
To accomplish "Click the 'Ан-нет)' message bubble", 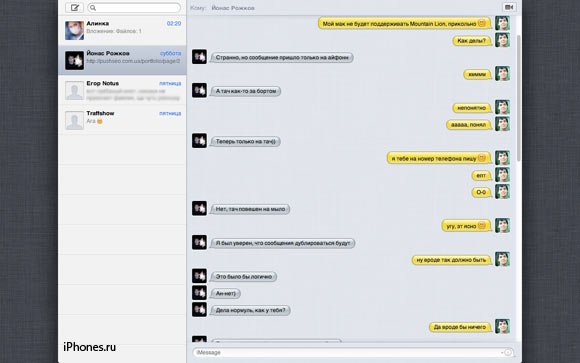I will pos(225,293).
